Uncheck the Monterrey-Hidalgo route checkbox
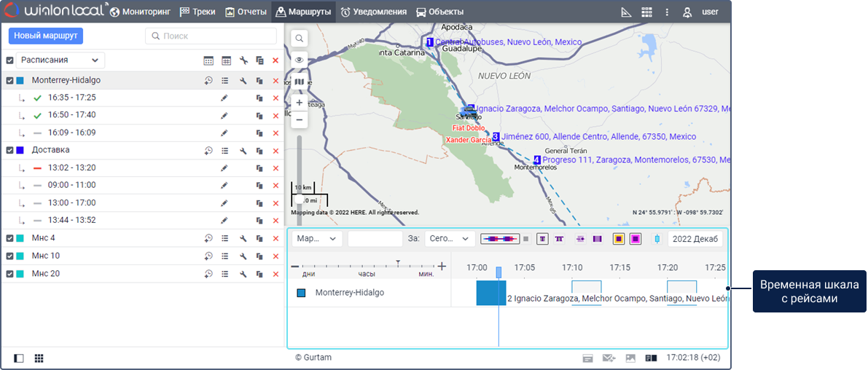868x370 pixels. point(10,81)
